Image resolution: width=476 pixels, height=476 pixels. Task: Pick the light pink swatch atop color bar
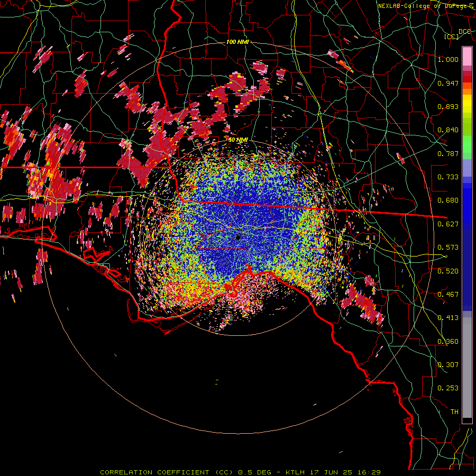(x=467, y=57)
